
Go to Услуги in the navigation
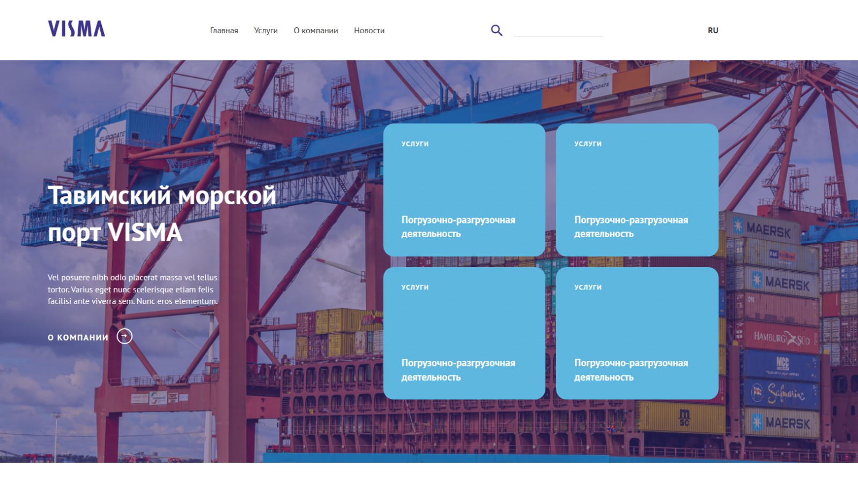266,31
